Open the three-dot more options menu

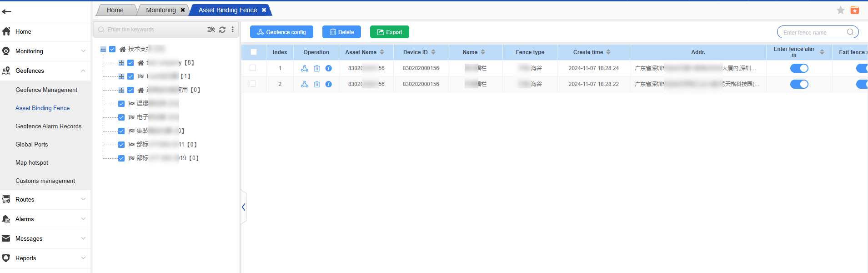coord(232,30)
